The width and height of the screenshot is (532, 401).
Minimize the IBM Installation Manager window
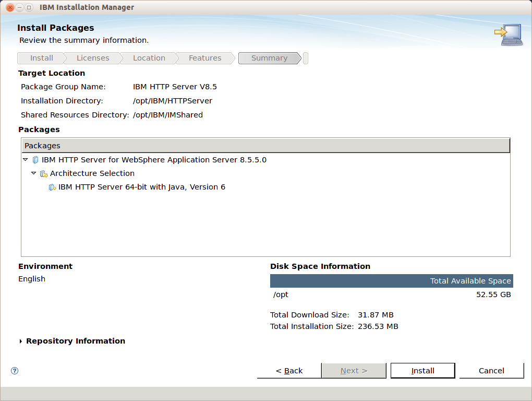tap(20, 7)
